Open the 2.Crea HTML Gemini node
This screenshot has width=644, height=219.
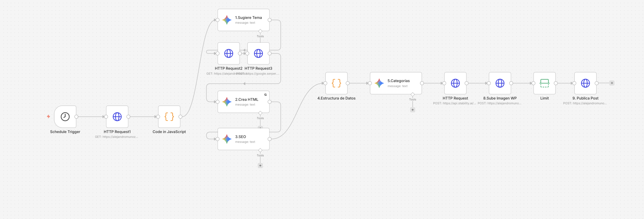[244, 102]
